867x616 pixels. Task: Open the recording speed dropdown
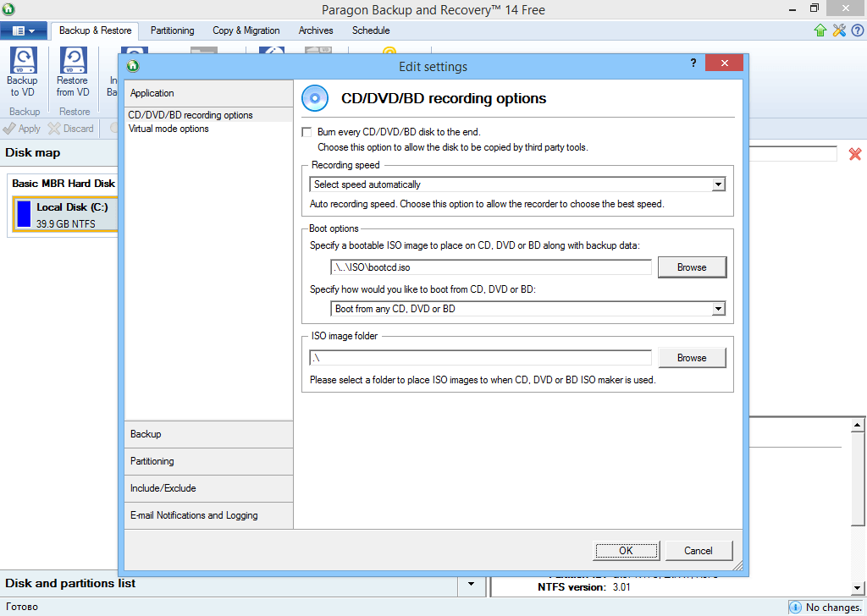tap(718, 184)
